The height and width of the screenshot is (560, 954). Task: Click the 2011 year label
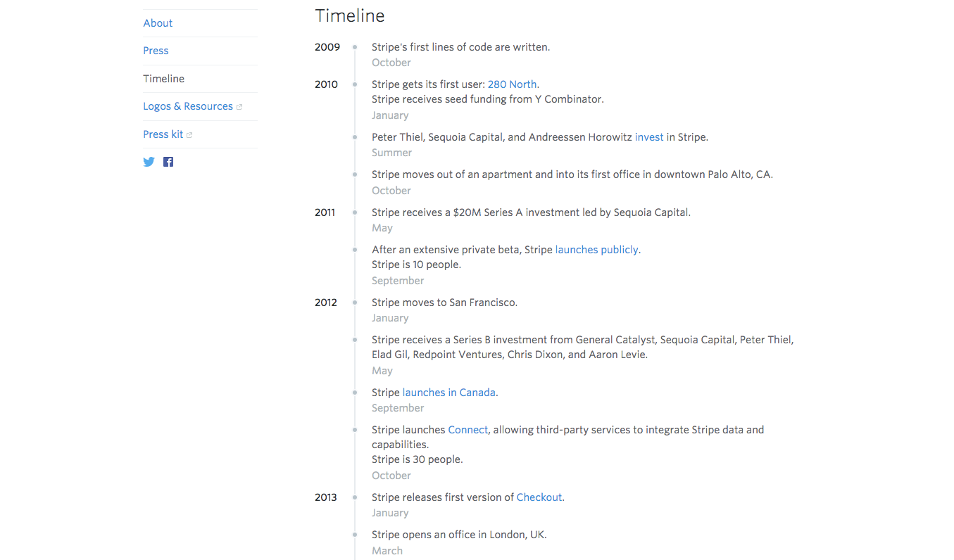(325, 212)
